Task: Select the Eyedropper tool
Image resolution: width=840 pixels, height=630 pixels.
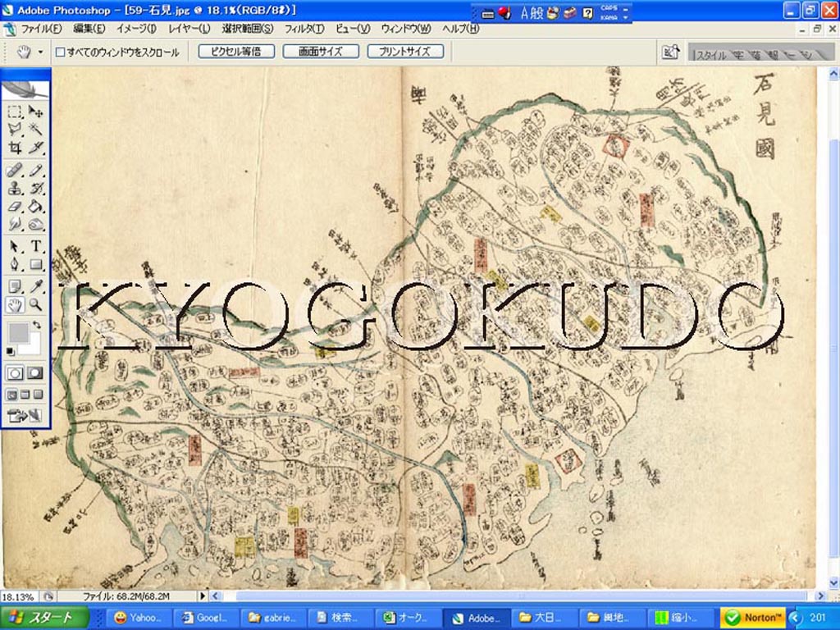Action: coord(35,287)
